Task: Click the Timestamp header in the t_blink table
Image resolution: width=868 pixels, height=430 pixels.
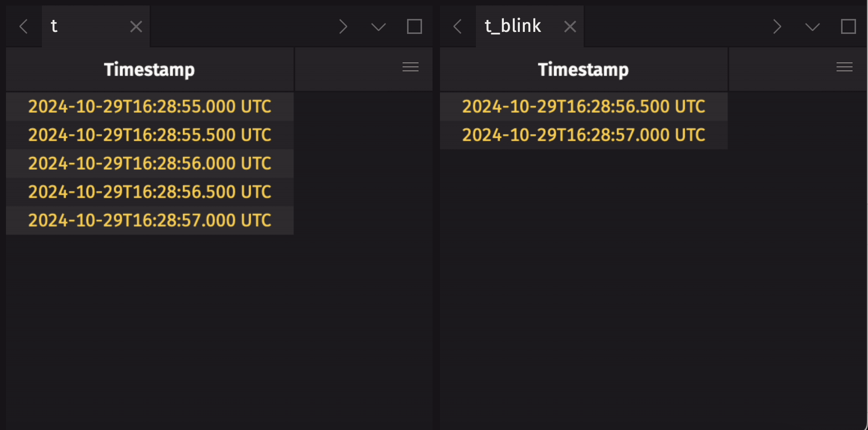Action: coord(584,69)
